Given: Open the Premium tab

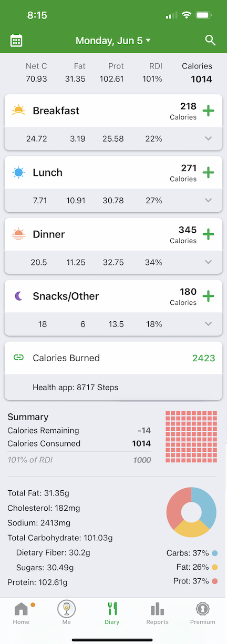Looking at the screenshot, I should [203, 613].
